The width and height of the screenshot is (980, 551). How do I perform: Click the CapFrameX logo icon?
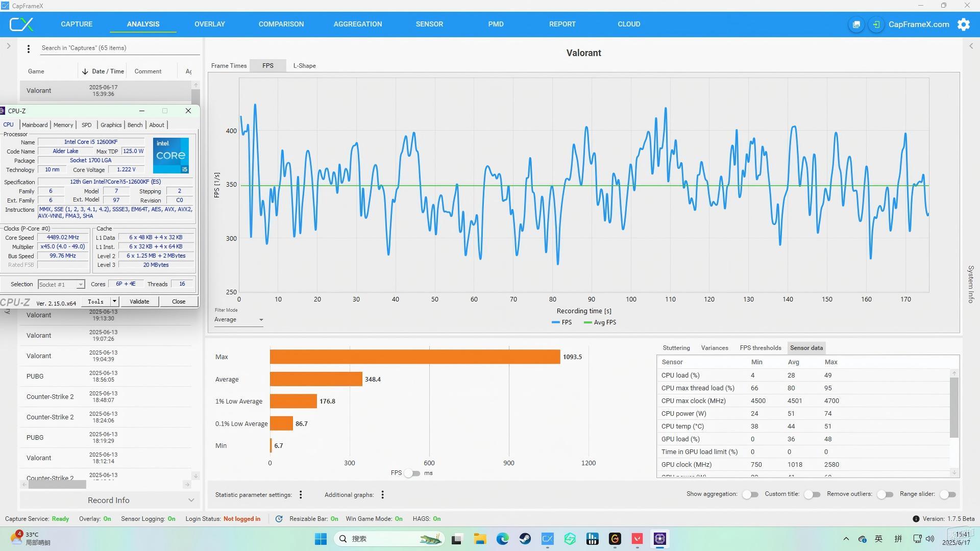[21, 24]
